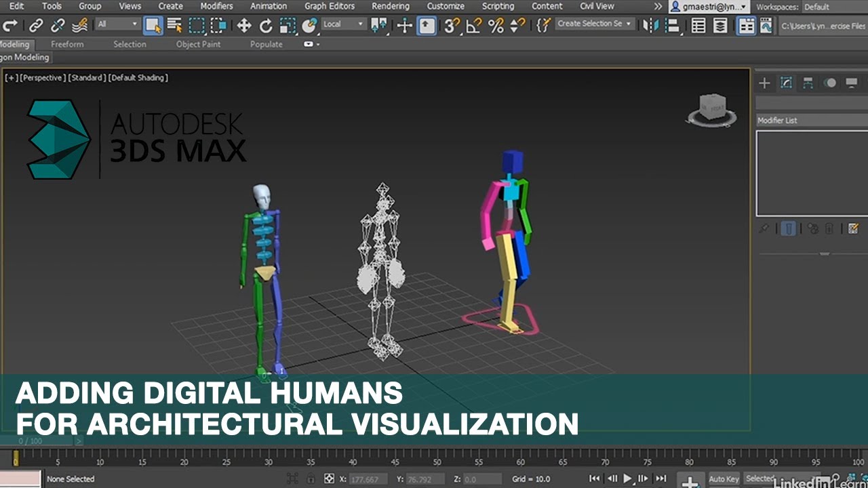The image size is (868, 488).
Task: Toggle the Angle Snap icon
Action: click(474, 26)
